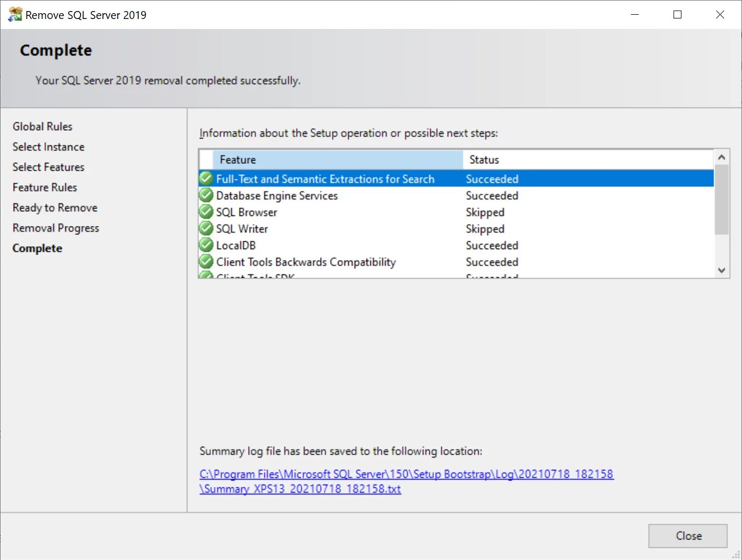
Task: Click the Succeeded status of LocalDB
Action: tap(492, 245)
